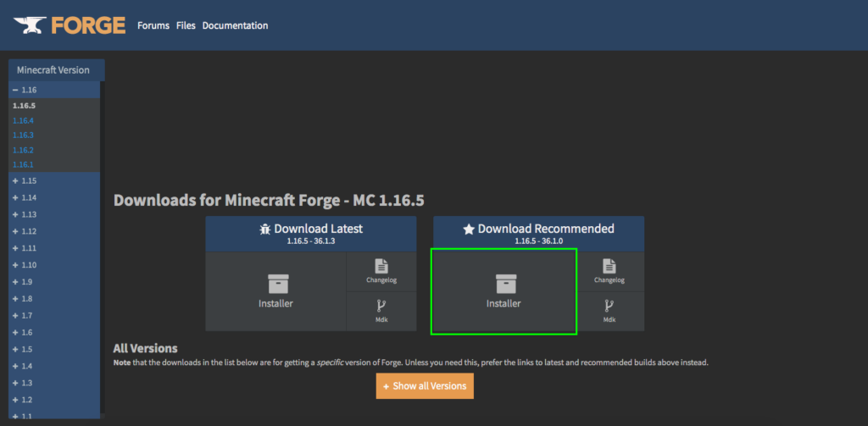Open the Files menu item
Screen dimensions: 868x426
(x=186, y=25)
